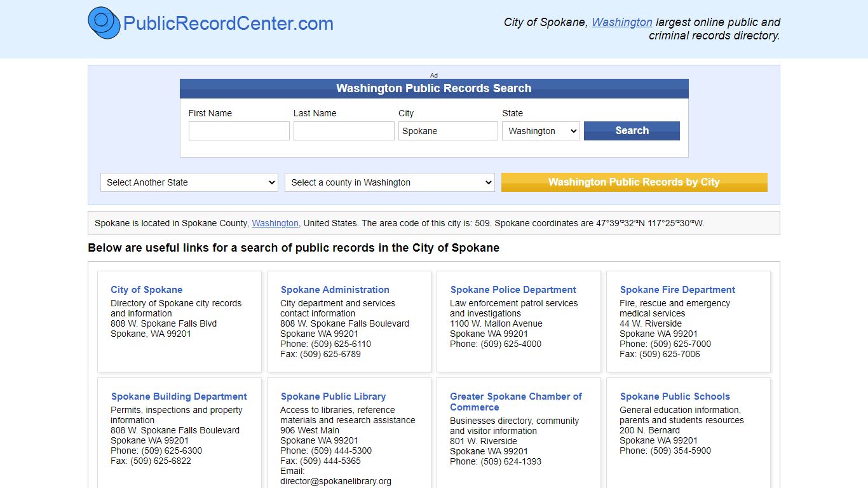Open the Spokane Public Library link
This screenshot has height=488, width=868.
(x=334, y=396)
